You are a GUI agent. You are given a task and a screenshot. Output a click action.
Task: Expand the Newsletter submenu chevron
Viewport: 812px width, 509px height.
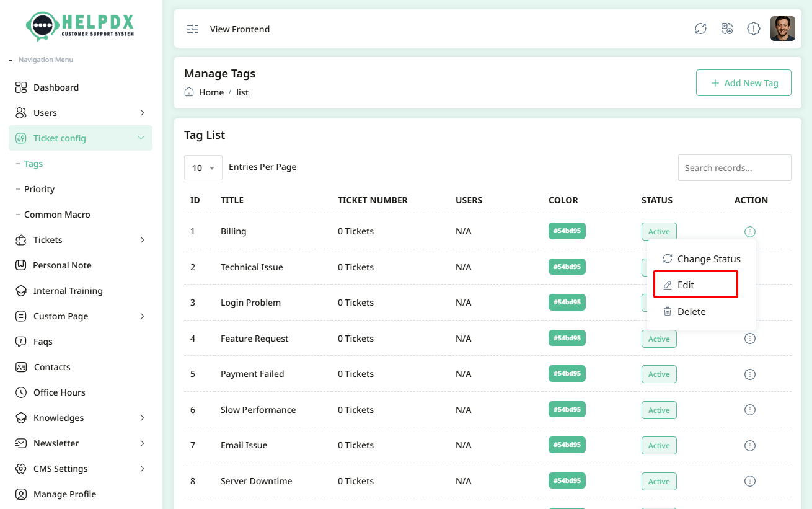point(142,443)
